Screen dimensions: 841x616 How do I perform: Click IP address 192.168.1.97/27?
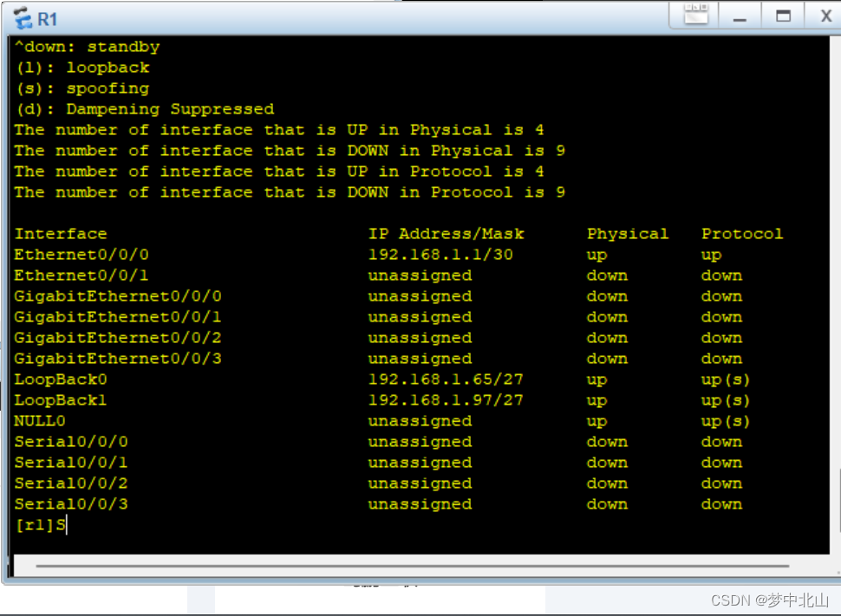pyautogui.click(x=446, y=400)
